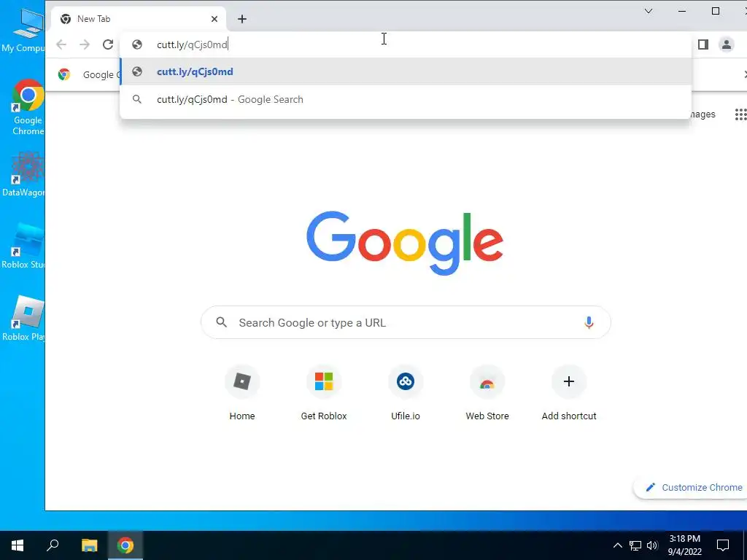Screen dimensions: 747x560
Task: Open the Web Store shortcut
Action: (487, 393)
